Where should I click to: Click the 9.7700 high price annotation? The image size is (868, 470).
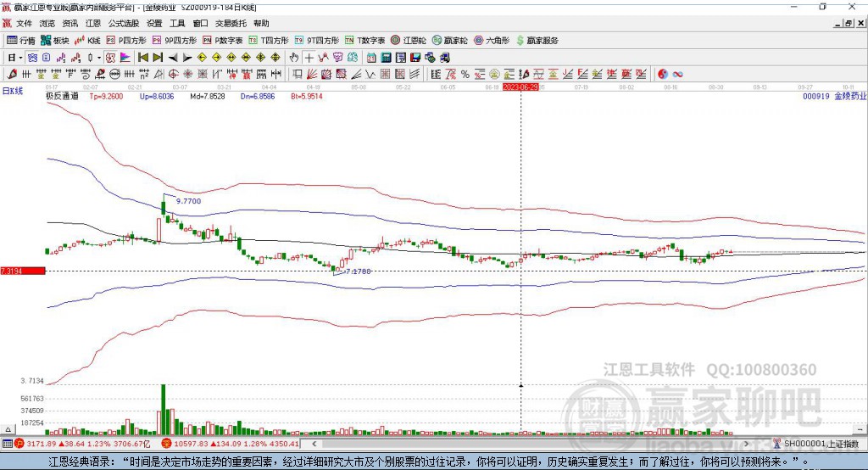tap(188, 200)
